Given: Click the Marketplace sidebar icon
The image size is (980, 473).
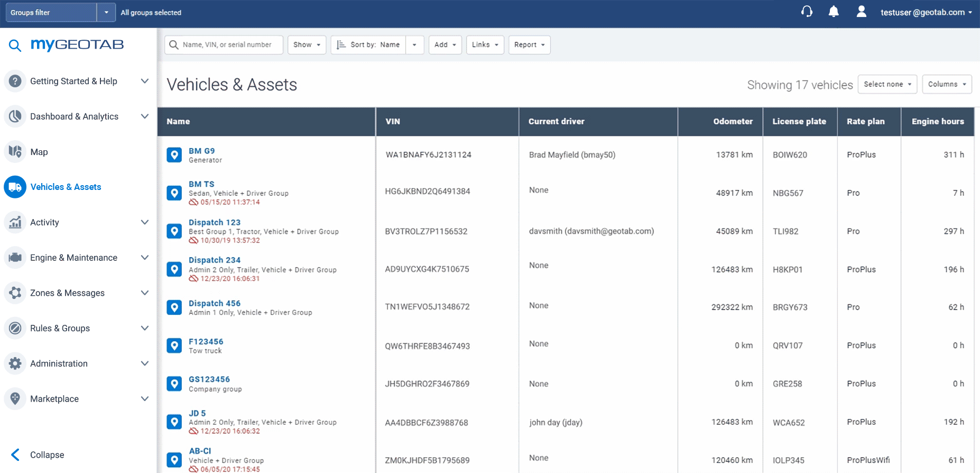Looking at the screenshot, I should tap(15, 398).
